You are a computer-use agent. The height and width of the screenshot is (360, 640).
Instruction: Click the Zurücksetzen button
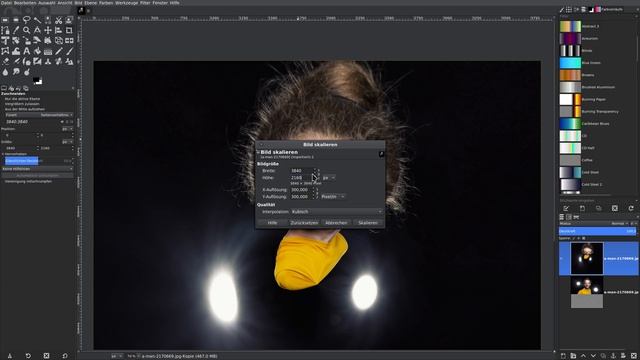[304, 223]
